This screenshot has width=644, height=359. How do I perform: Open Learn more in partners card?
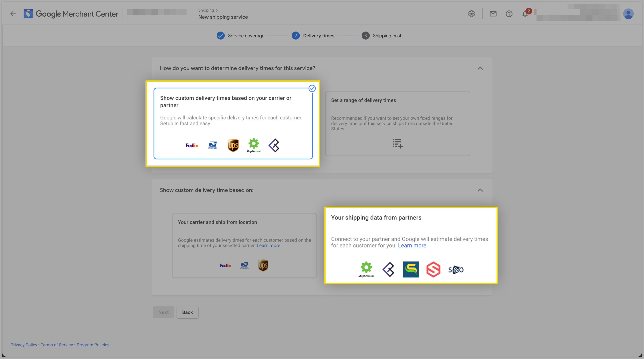coord(412,245)
